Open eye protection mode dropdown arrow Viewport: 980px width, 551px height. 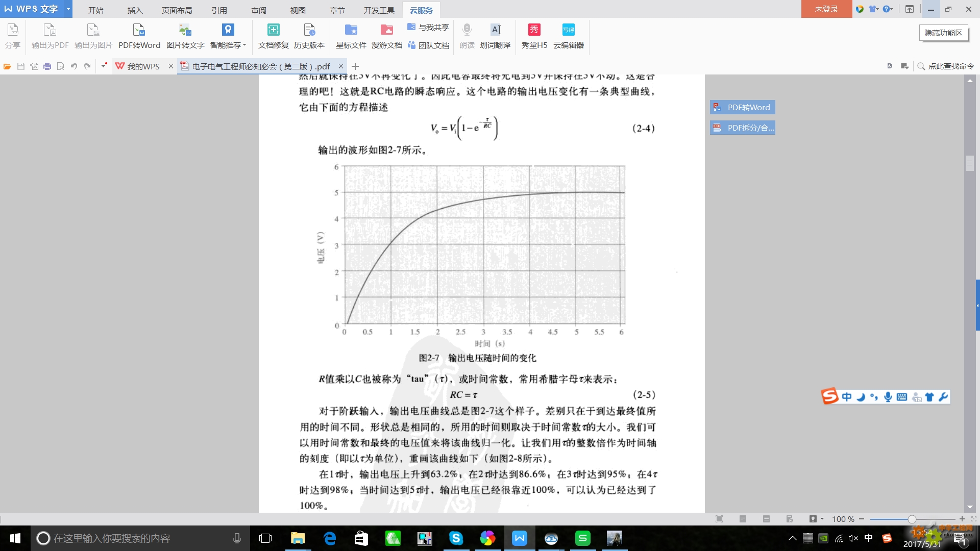pyautogui.click(x=822, y=519)
